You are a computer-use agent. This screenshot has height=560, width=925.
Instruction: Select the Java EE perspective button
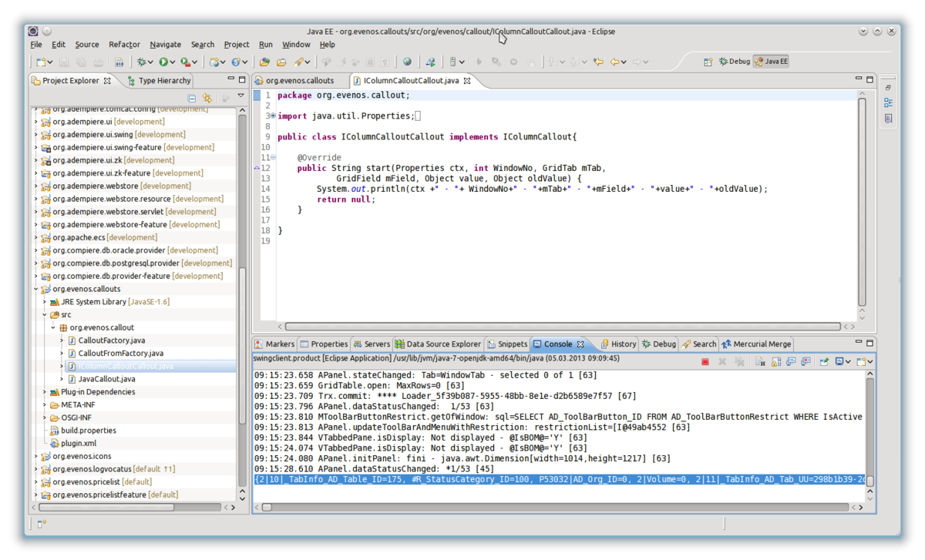point(771,62)
